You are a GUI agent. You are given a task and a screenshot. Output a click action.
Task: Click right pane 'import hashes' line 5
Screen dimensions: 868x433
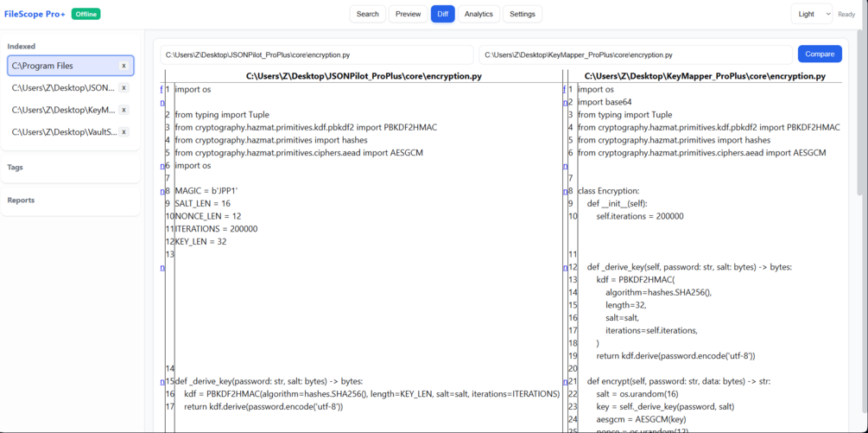click(675, 140)
